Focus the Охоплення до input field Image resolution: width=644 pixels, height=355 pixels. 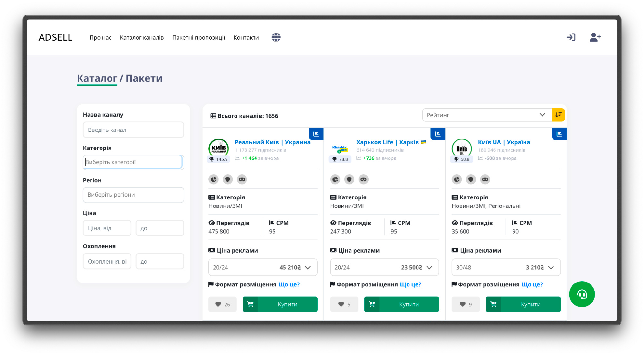(160, 261)
